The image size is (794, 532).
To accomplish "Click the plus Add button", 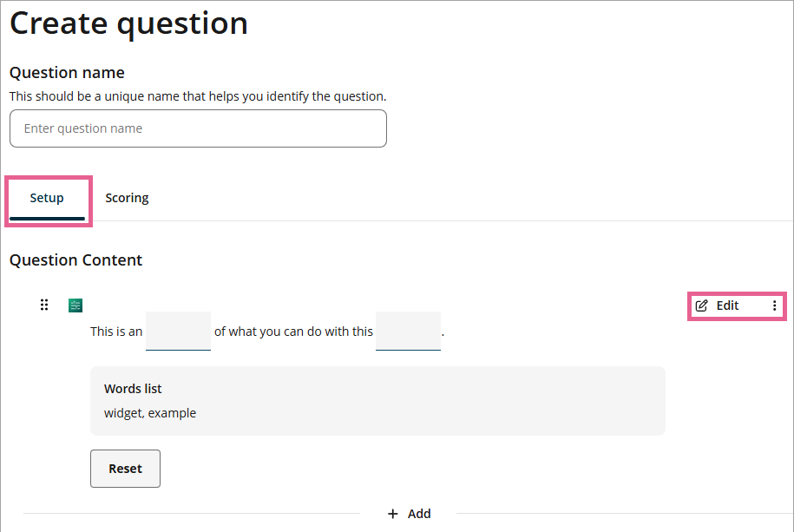I will 409,514.
